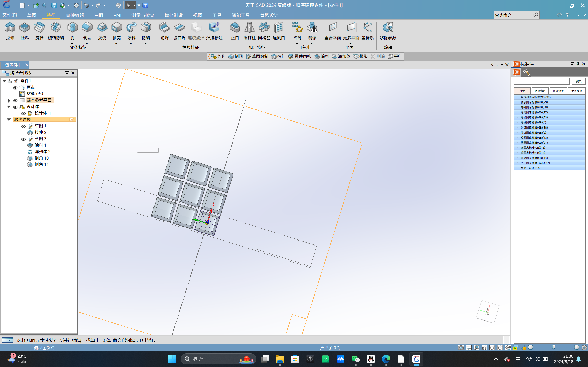Click the 镜像 mirror tool
Image resolution: width=588 pixels, height=367 pixels.
312,31
